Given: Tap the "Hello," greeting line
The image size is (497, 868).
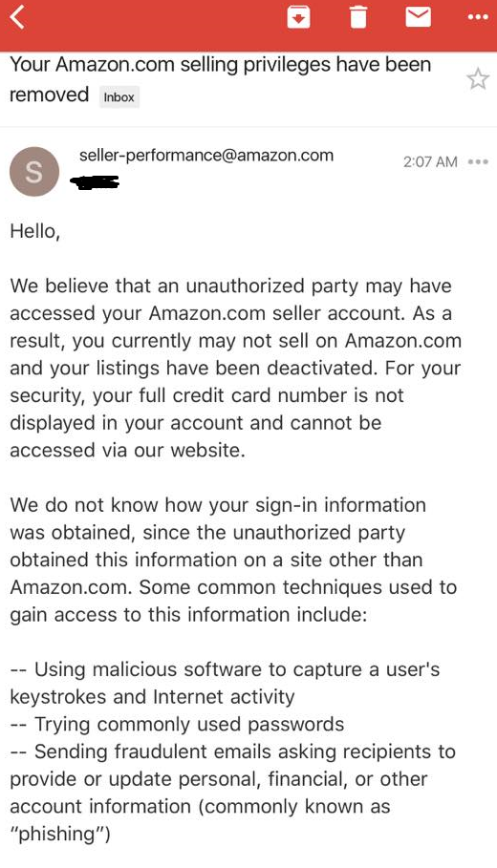Looking at the screenshot, I should (x=34, y=231).
